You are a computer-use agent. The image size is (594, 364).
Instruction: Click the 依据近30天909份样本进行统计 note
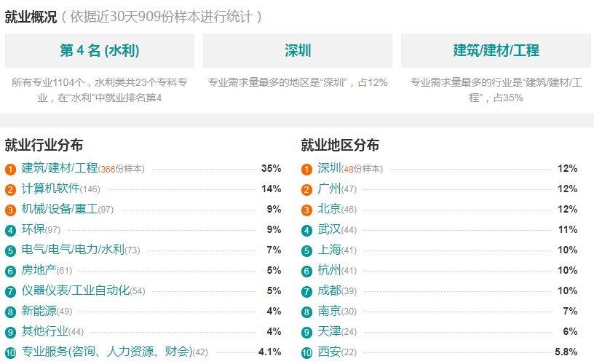click(x=162, y=17)
